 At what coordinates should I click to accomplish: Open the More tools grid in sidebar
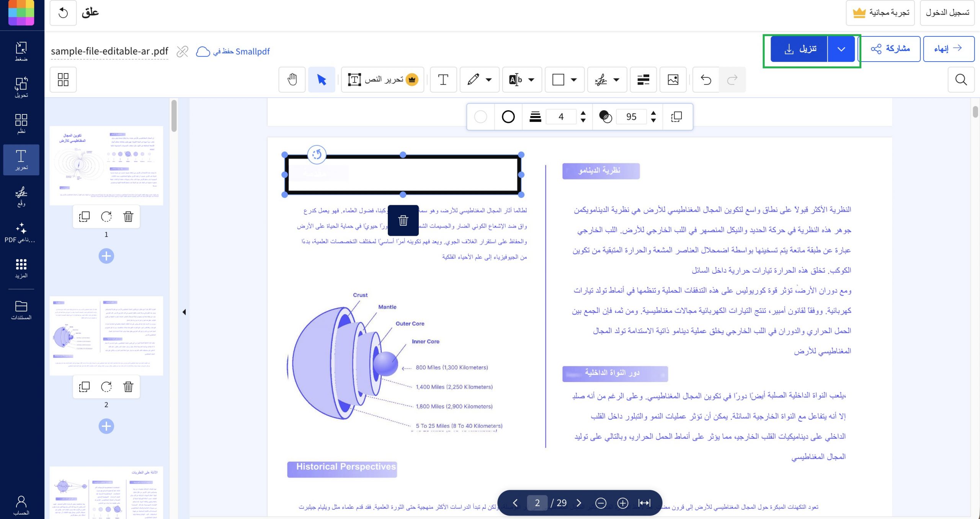coord(21,268)
